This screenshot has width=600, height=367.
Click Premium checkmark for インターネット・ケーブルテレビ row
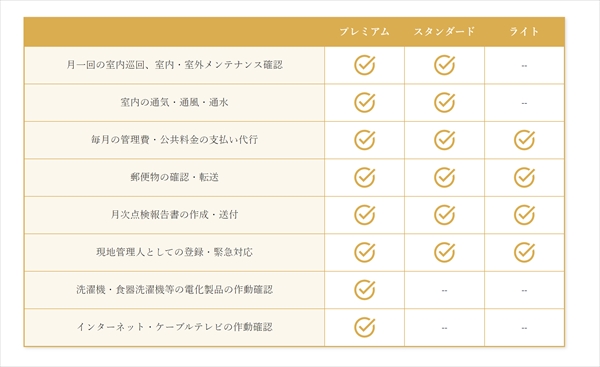pyautogui.click(x=364, y=327)
